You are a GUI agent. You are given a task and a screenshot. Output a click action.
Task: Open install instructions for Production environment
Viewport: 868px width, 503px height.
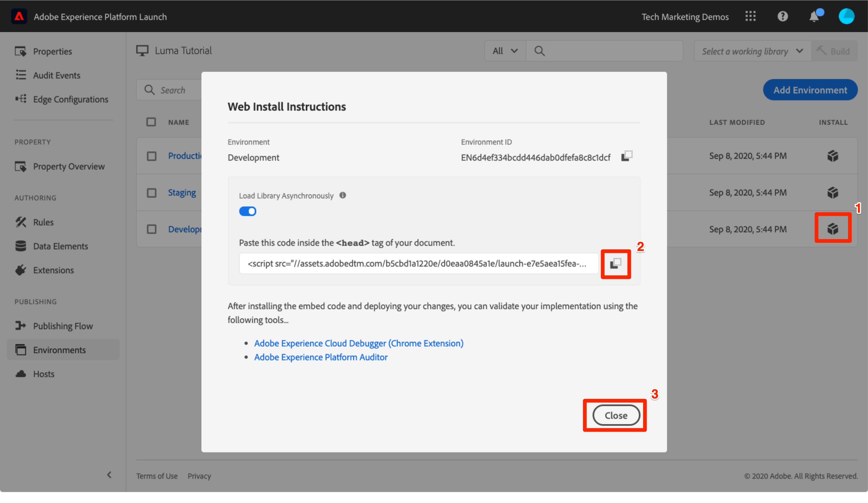click(833, 156)
